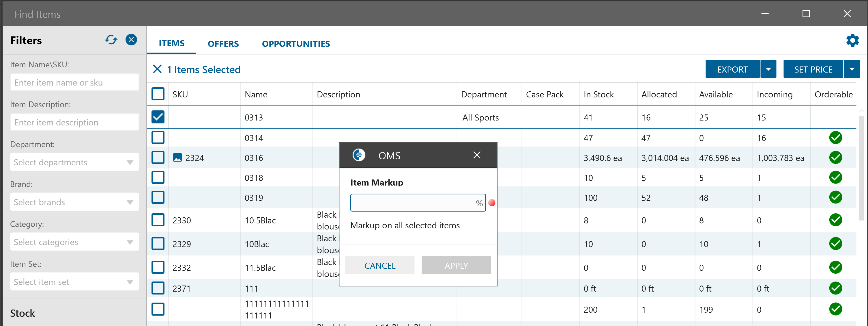Screen dimensions: 868x326
Task: Tick the checkbox for SKU 2330 row
Action: [158, 220]
